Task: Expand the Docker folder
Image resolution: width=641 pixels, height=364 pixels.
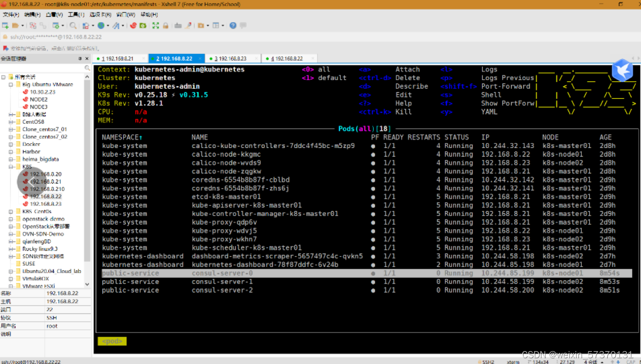Action: 11,144
